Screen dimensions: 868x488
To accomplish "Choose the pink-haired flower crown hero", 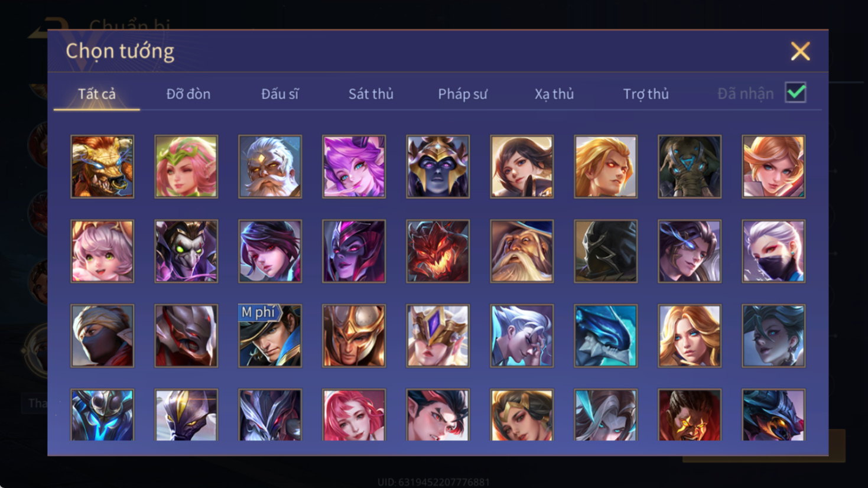I will pos(186,167).
